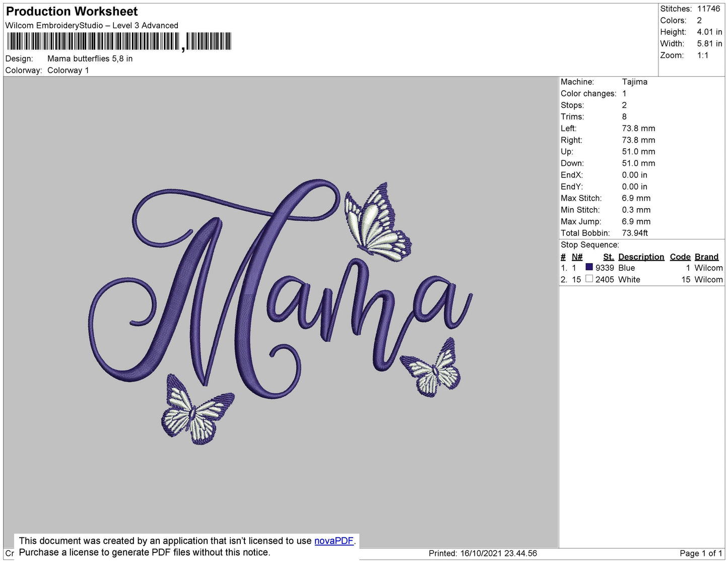728x563 pixels.
Task: Select the Up value 51.0 mm
Action: tap(639, 151)
